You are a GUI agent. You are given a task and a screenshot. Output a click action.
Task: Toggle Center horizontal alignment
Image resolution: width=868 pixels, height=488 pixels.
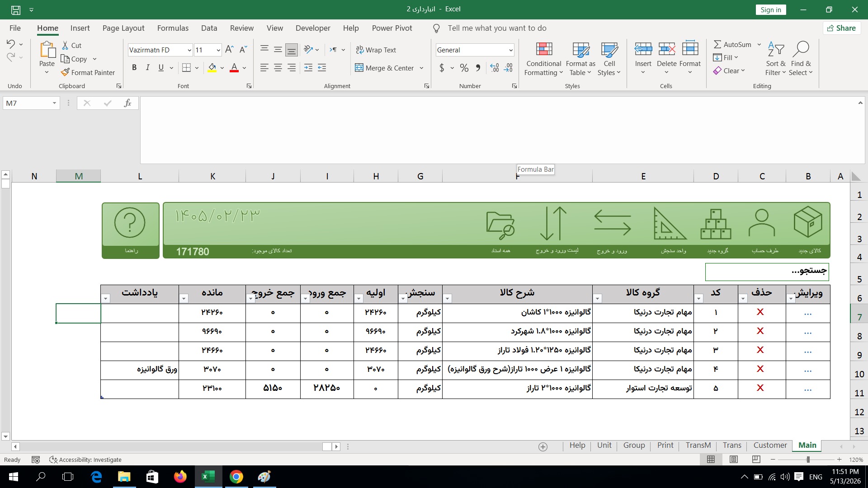tap(278, 68)
